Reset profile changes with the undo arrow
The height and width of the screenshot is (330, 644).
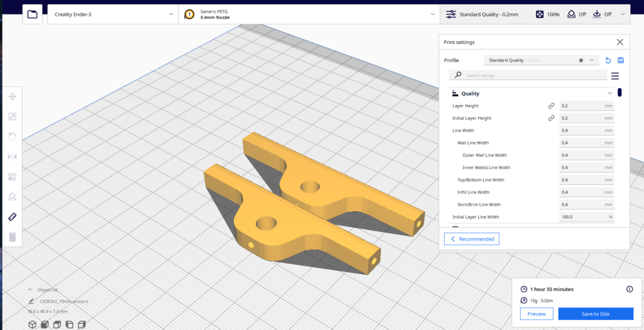coord(608,60)
